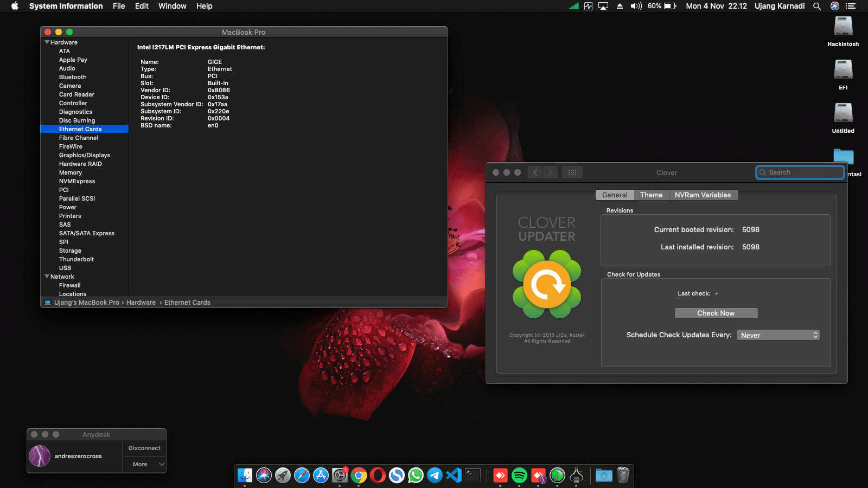Launch Siri from the dock
Viewport: 868px width, 488px height.
tap(264, 476)
